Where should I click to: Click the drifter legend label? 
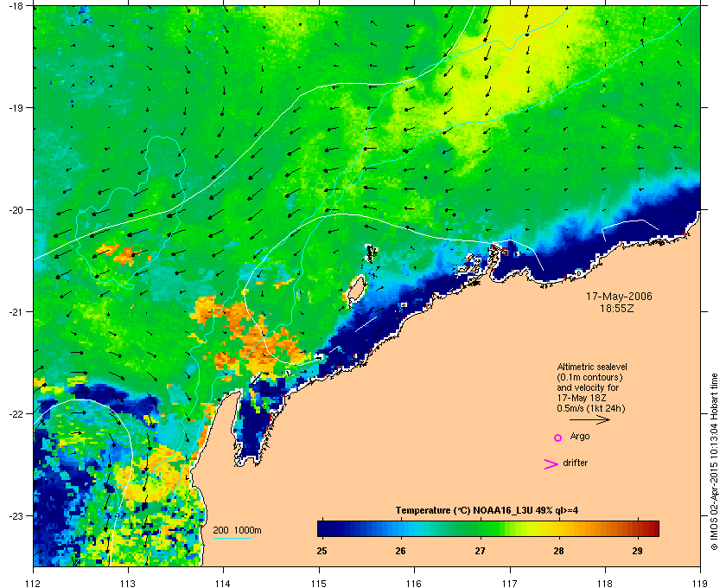click(576, 463)
